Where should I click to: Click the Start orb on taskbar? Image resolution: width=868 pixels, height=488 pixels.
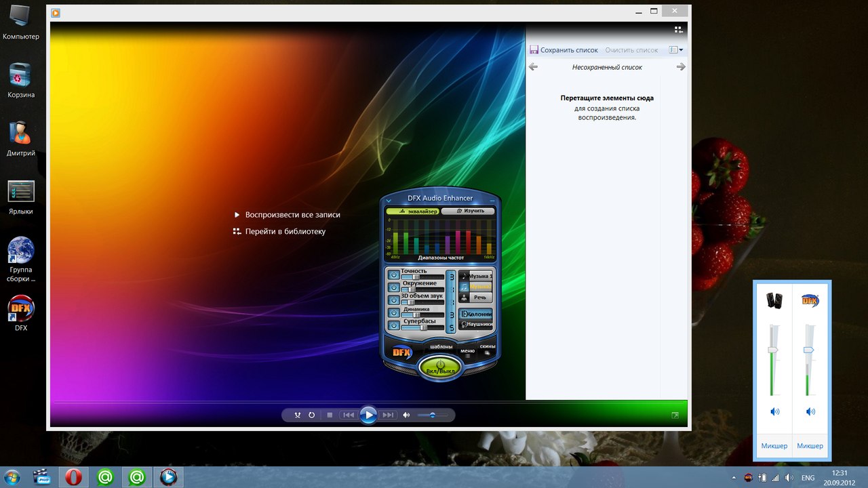pos(12,477)
